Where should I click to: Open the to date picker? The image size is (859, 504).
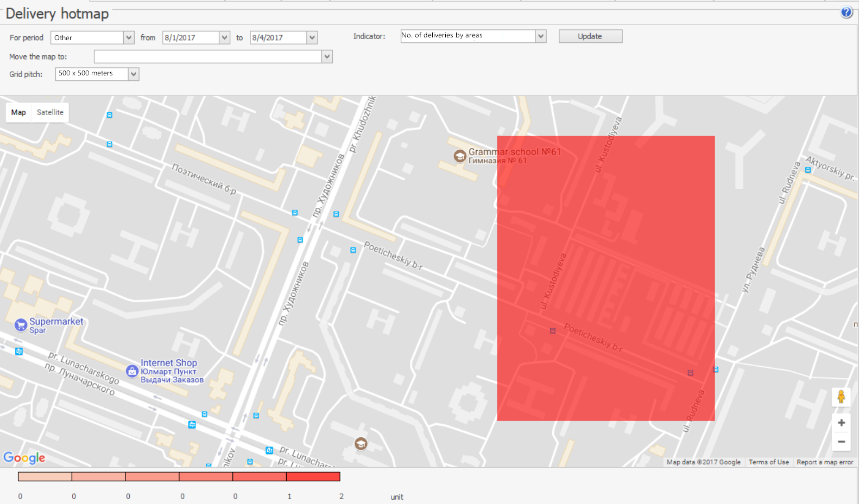click(312, 37)
